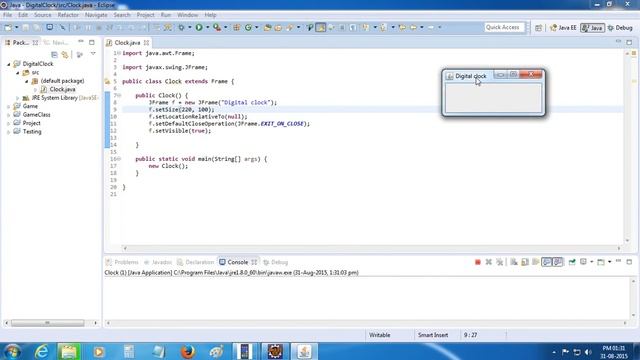640x360 pixels.
Task: Toggle Scroll Lock in Console toolbar
Action: coord(525,262)
